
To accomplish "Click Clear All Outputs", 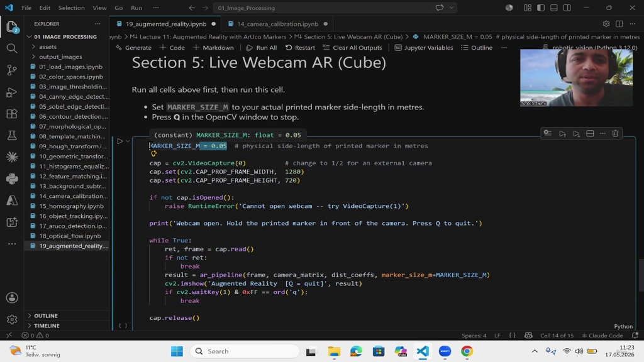I will 352,48.
